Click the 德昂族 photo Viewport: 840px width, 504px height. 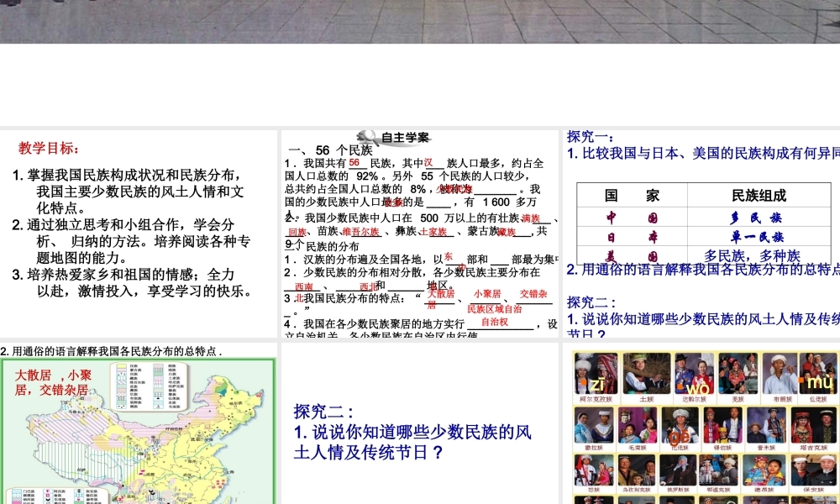[764, 470]
